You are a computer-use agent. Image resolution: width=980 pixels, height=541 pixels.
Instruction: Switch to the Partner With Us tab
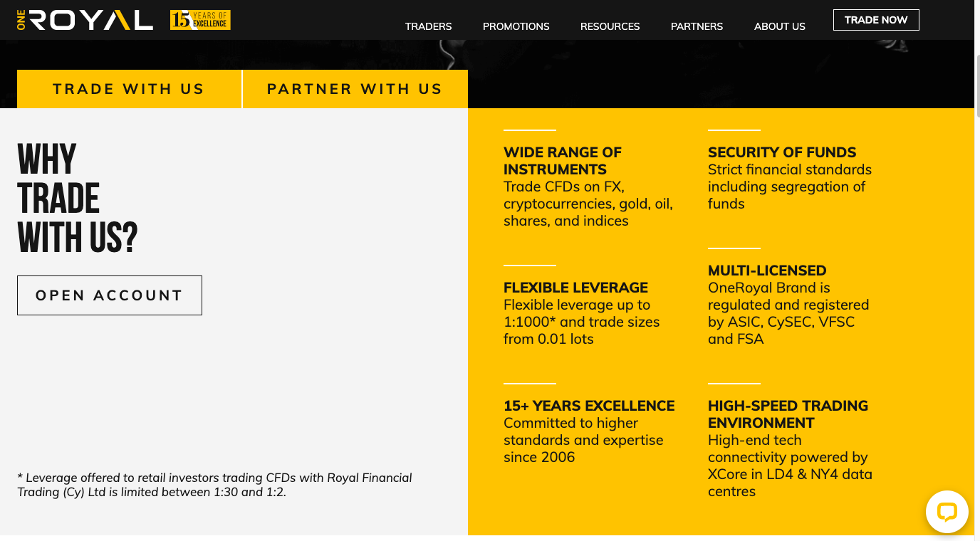tap(355, 89)
